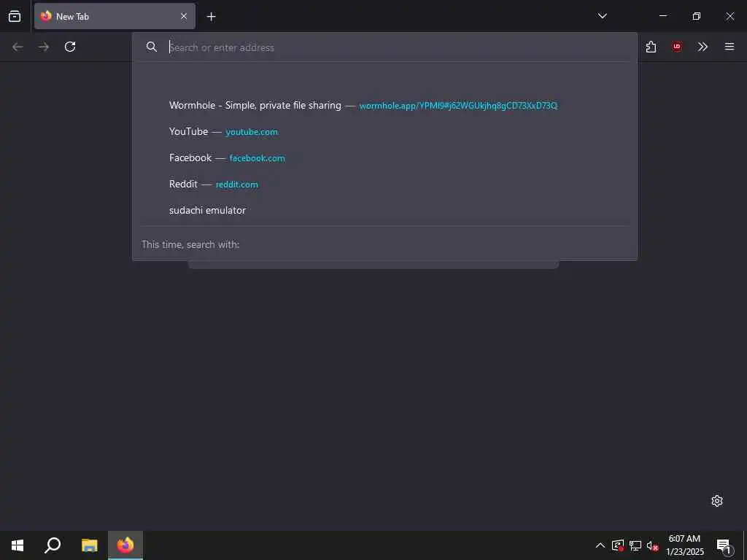Open the YouTube youtube.com suggestion

[385, 131]
